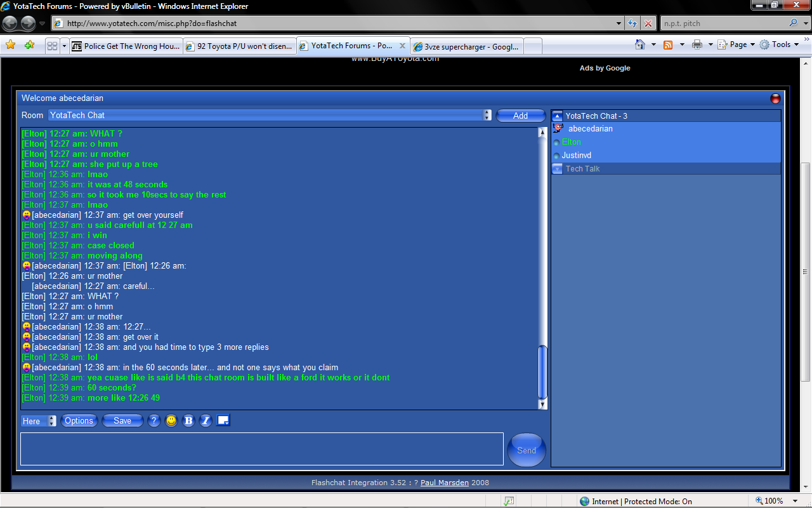Stop loading with the red X icon
Viewport: 812px width, 508px height.
click(x=648, y=23)
